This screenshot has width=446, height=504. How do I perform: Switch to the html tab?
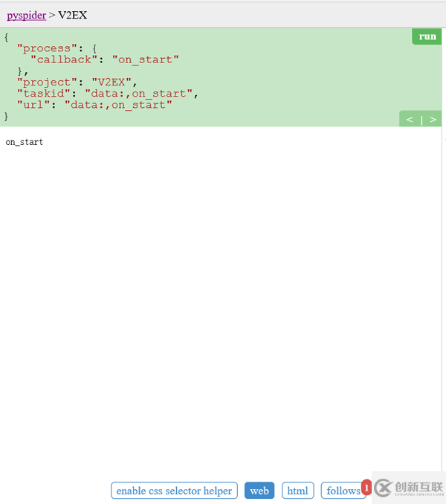297,491
